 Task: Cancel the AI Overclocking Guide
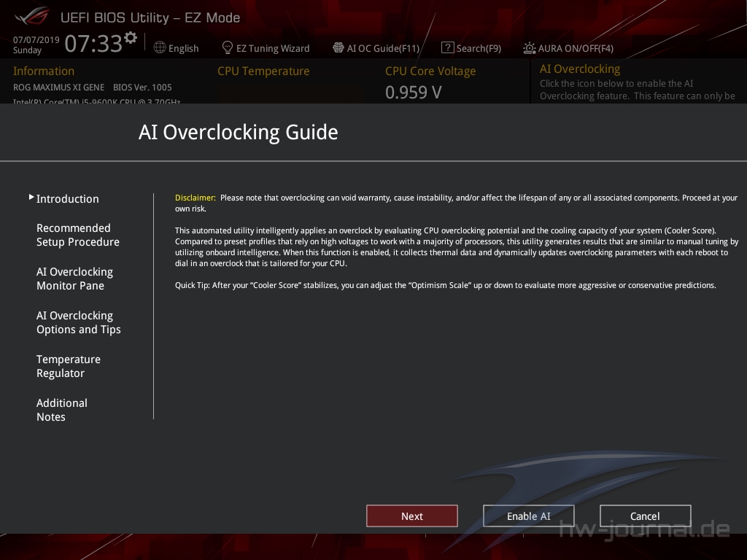[645, 516]
